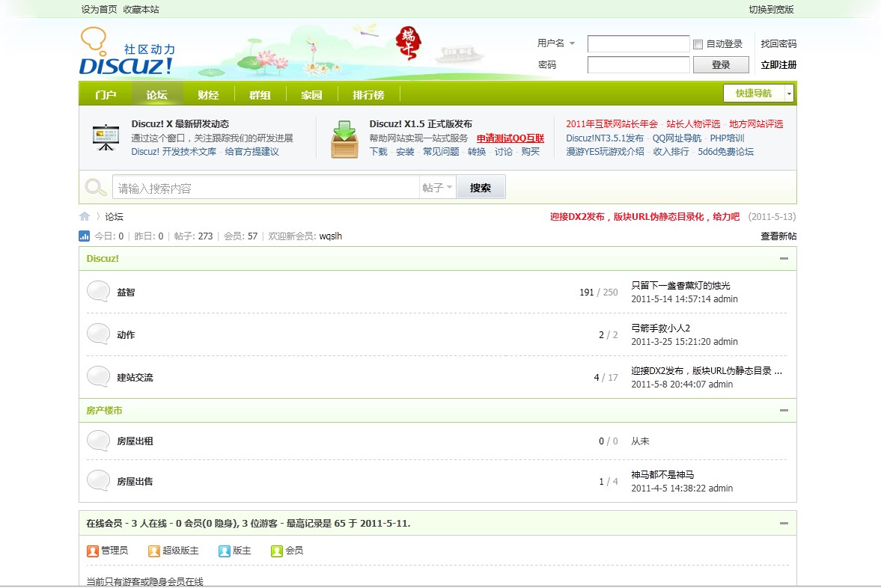This screenshot has width=881, height=588.
Task: Click the home breadcrumb icon
Action: pyautogui.click(x=85, y=216)
